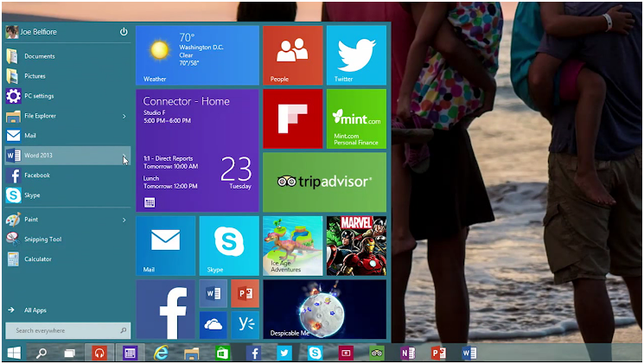This screenshot has height=364, width=644.
Task: Expand File Explorer jump list arrow
Action: (124, 116)
